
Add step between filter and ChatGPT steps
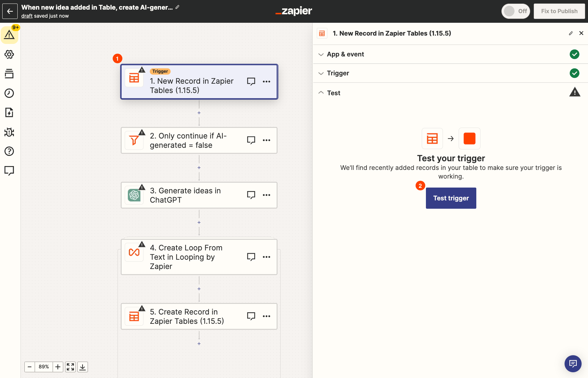(x=199, y=168)
